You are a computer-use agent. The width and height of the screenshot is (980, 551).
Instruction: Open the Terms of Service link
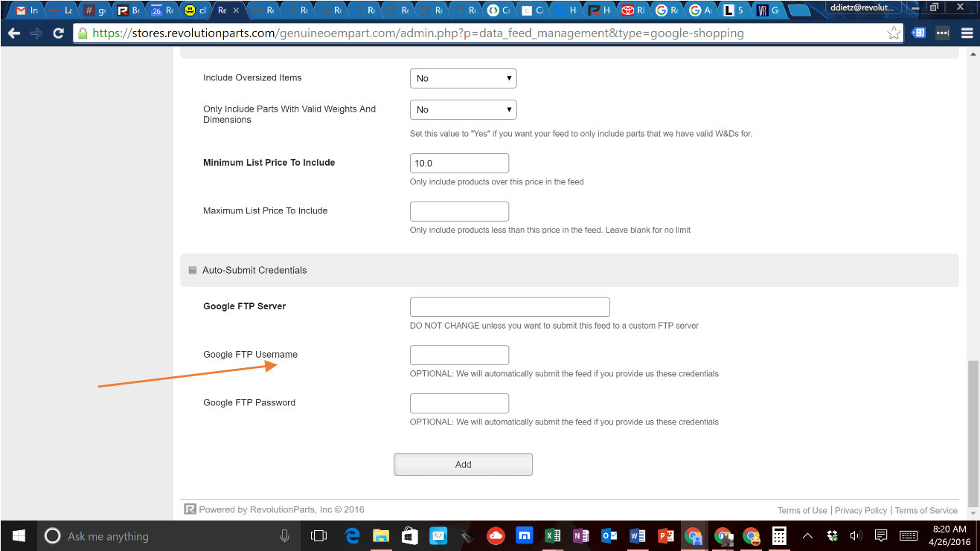(926, 510)
